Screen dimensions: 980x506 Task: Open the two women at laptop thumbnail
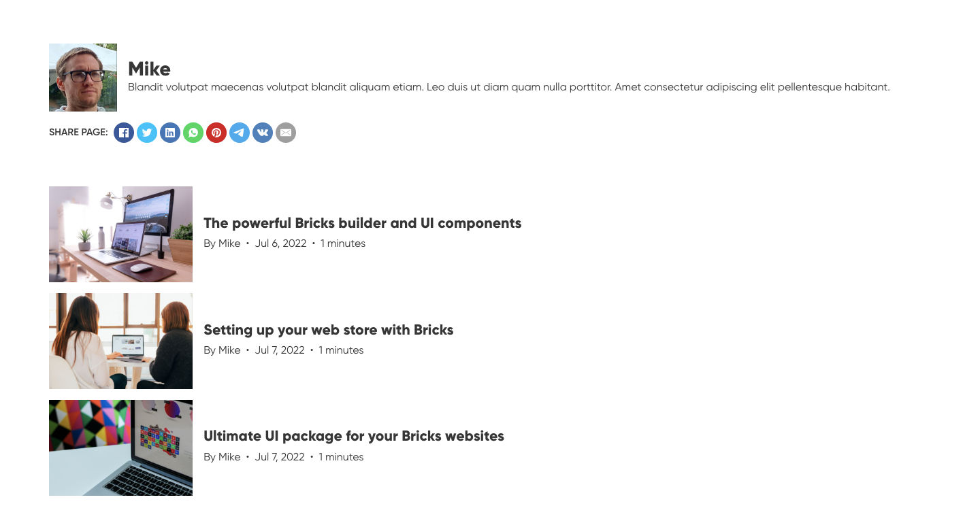pos(120,341)
